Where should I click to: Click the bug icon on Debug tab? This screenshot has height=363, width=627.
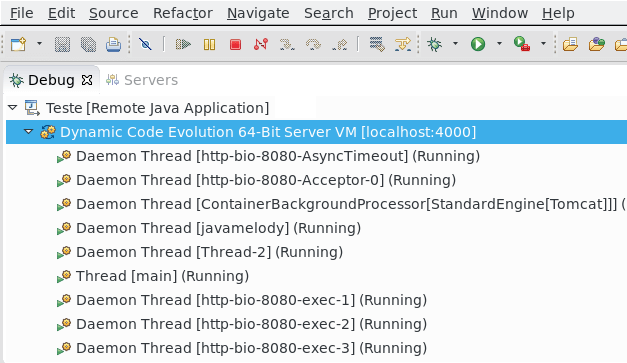click(x=16, y=80)
